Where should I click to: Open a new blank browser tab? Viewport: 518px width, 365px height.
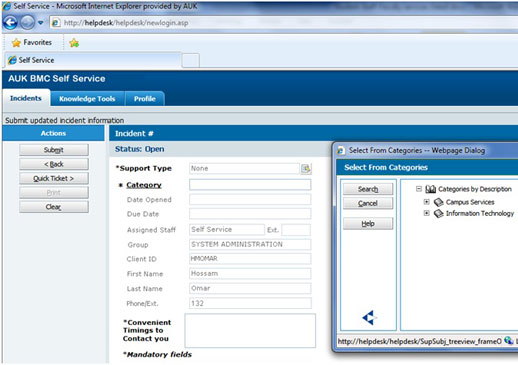click(191, 61)
